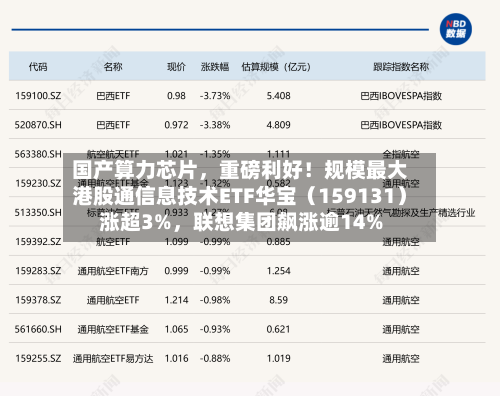This screenshot has height=396, width=500.
Task: Click the change value -3.38%
Action: coord(215,125)
